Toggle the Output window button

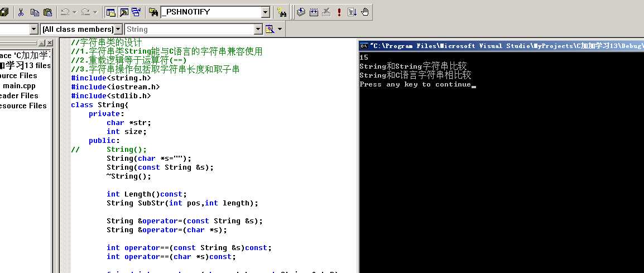124,12
